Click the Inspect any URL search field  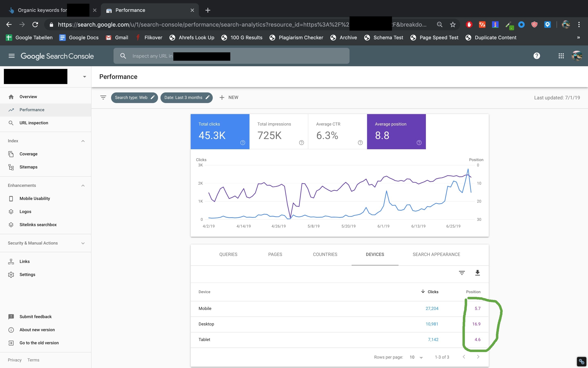tap(231, 56)
